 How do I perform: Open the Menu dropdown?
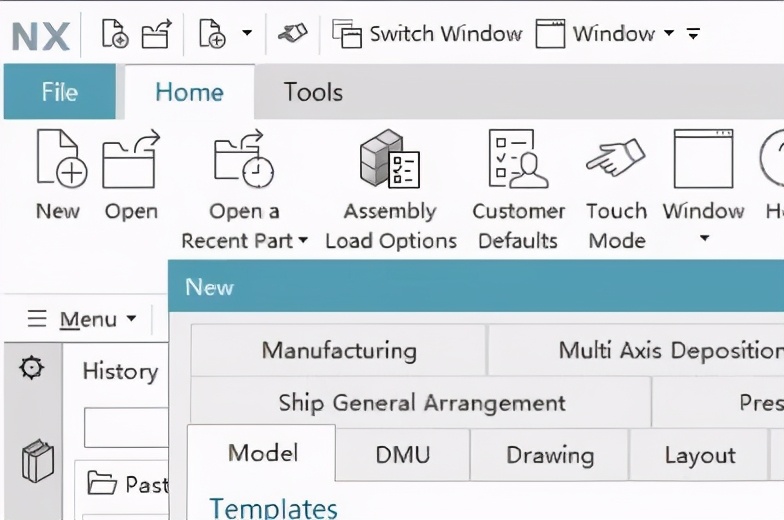[82, 319]
